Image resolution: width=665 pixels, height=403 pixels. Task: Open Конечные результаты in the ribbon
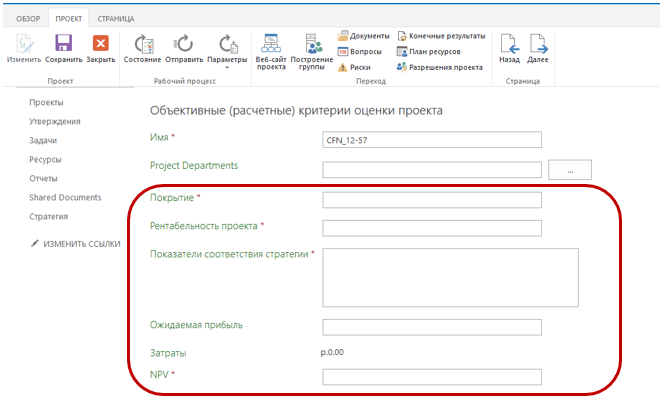point(441,36)
